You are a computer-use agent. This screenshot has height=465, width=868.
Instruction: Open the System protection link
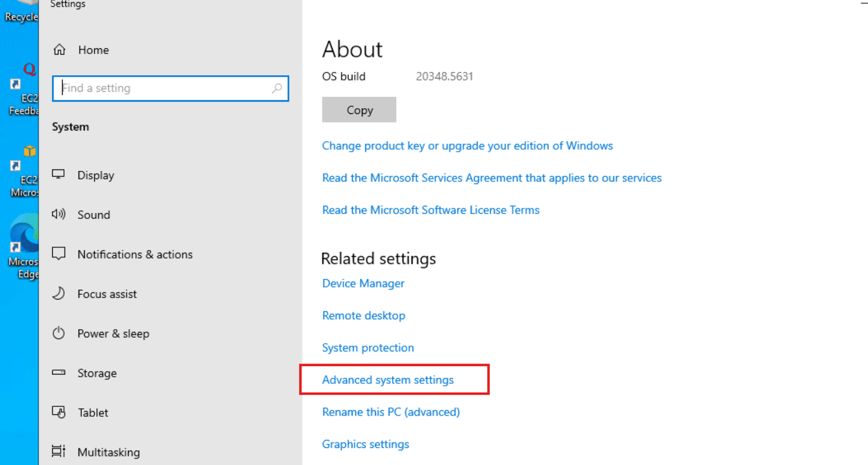tap(368, 348)
